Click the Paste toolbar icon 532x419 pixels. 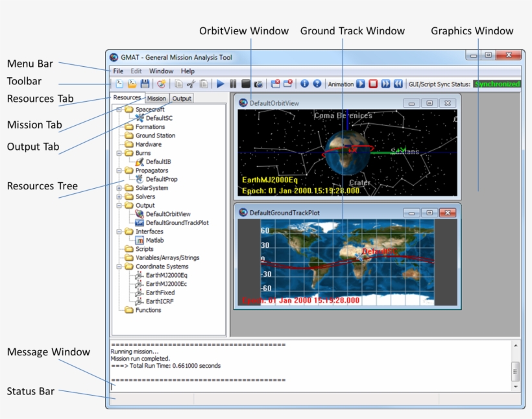(204, 84)
